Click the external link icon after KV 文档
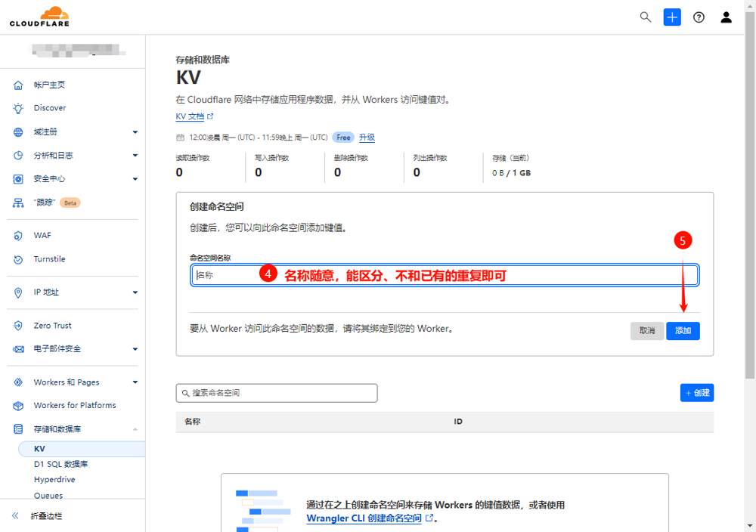 (210, 116)
